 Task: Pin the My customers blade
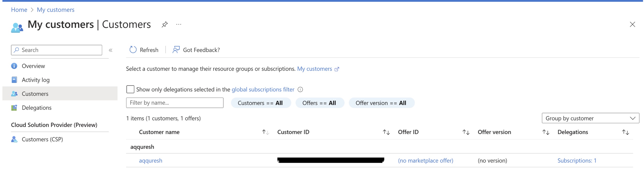165,24
